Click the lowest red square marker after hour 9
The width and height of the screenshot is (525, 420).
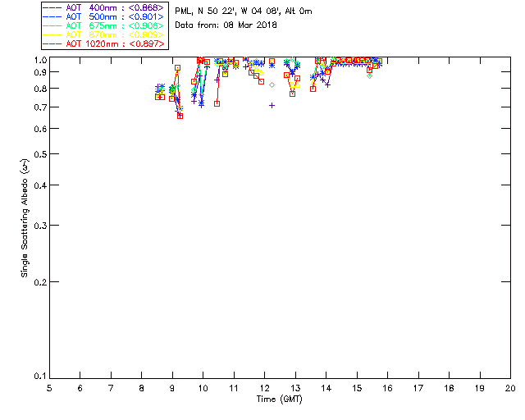pos(180,116)
